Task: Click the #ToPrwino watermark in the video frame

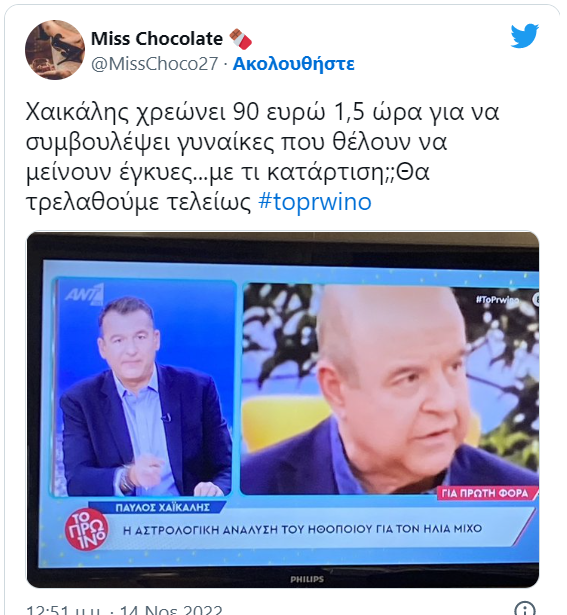Action: 498,300
